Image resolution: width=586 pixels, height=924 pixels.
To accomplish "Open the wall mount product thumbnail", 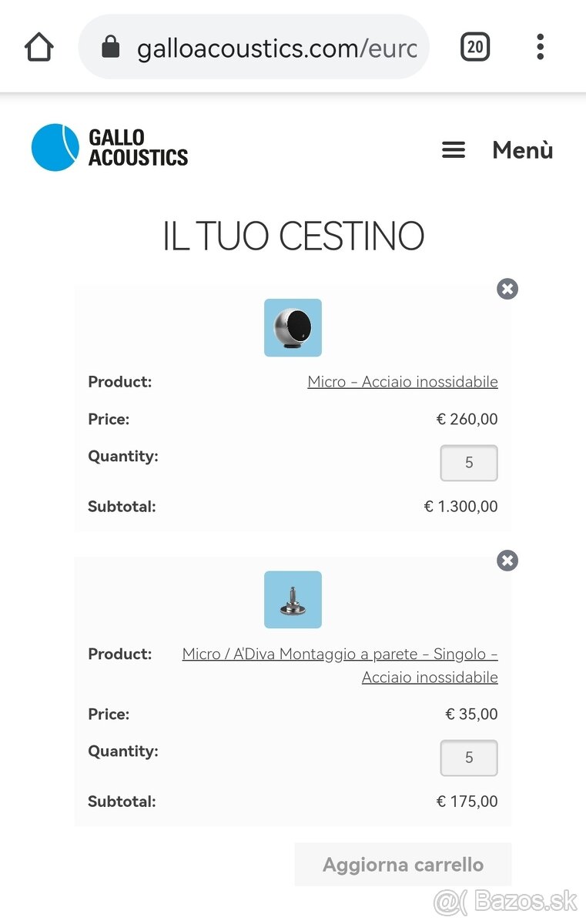I will [293, 600].
